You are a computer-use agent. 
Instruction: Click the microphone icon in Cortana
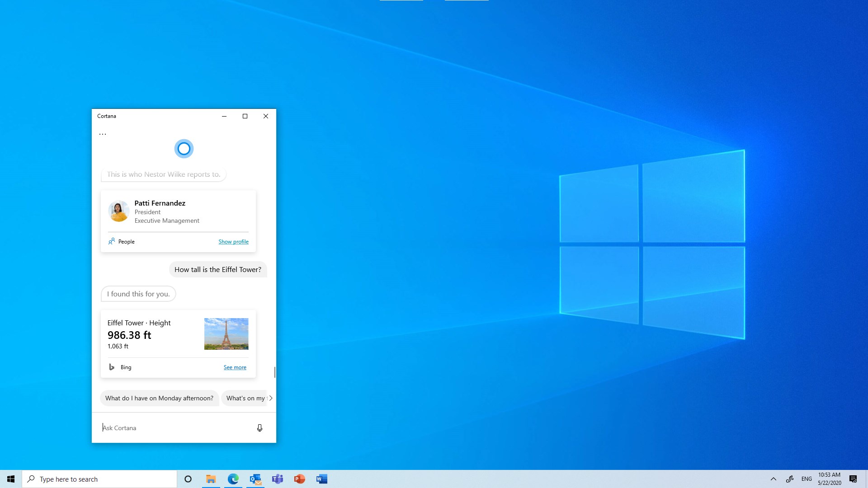259,428
